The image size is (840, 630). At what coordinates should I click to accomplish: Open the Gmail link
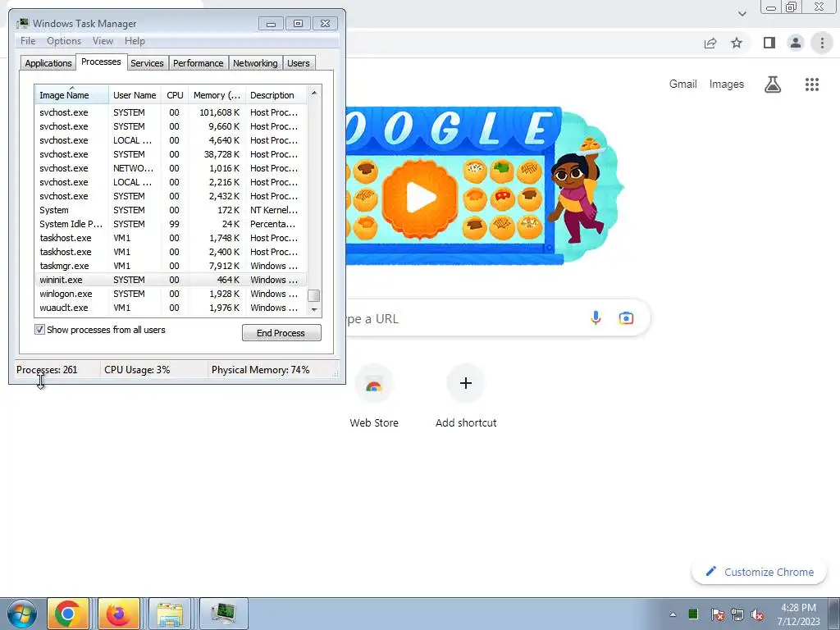682,84
